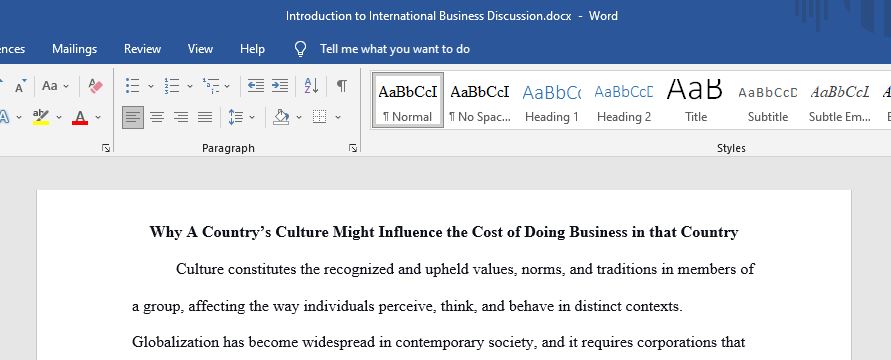Screen dimensions: 891x360
Task: Click the Sort A-Z icon
Action: click(x=311, y=86)
